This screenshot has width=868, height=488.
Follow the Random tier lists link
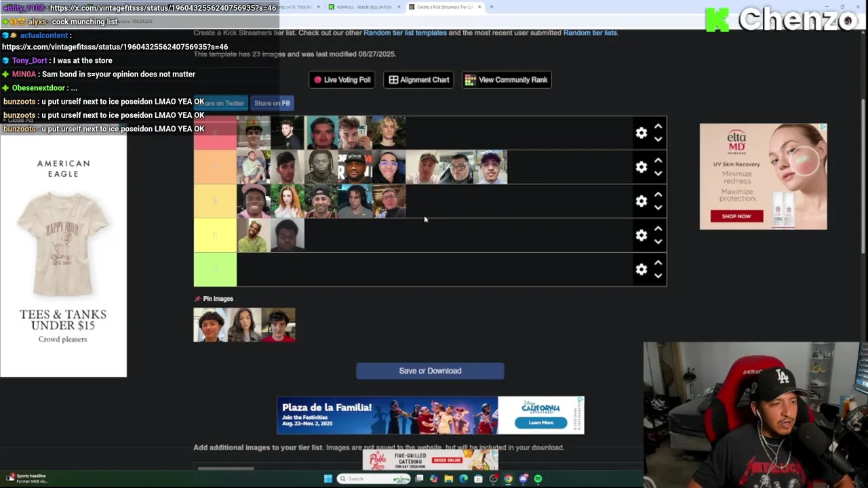pyautogui.click(x=590, y=33)
